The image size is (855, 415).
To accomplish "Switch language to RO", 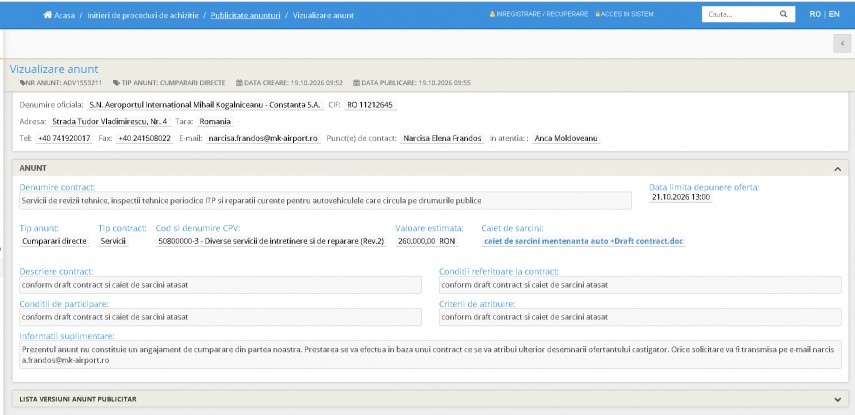I will coord(815,14).
